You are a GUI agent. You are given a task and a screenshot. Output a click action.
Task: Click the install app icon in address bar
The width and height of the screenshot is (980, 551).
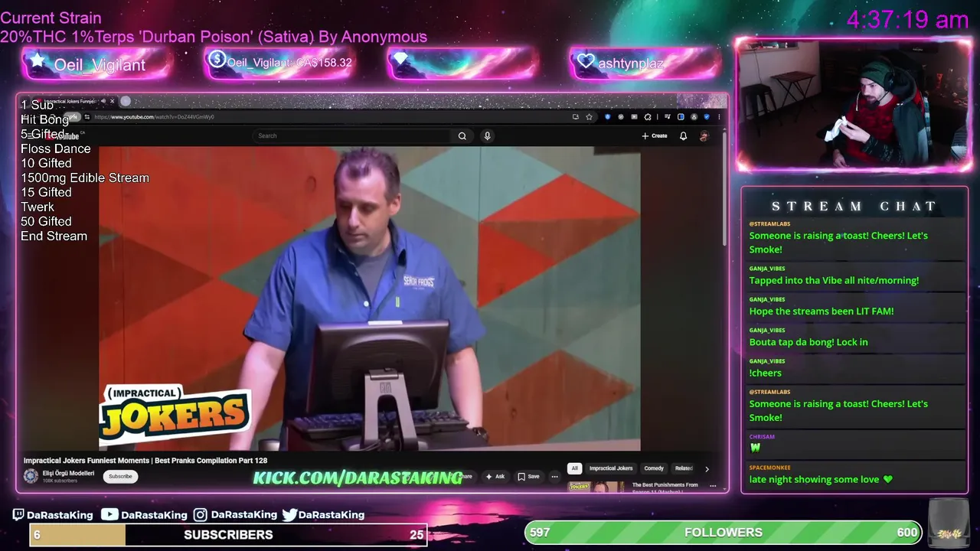576,117
